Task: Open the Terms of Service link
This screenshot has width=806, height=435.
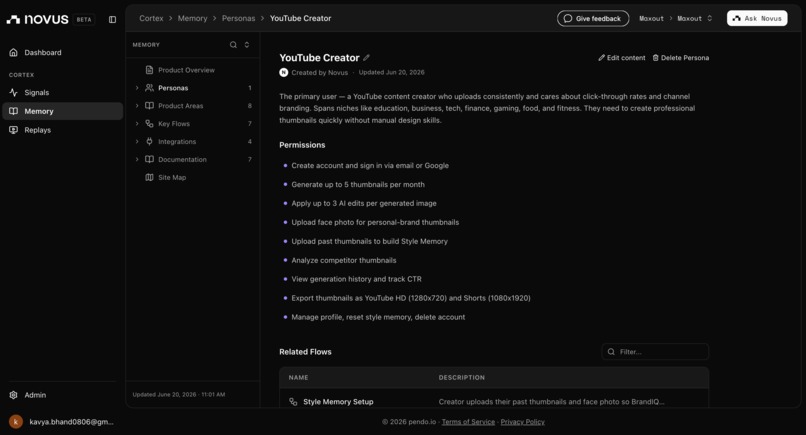Action: (x=468, y=422)
